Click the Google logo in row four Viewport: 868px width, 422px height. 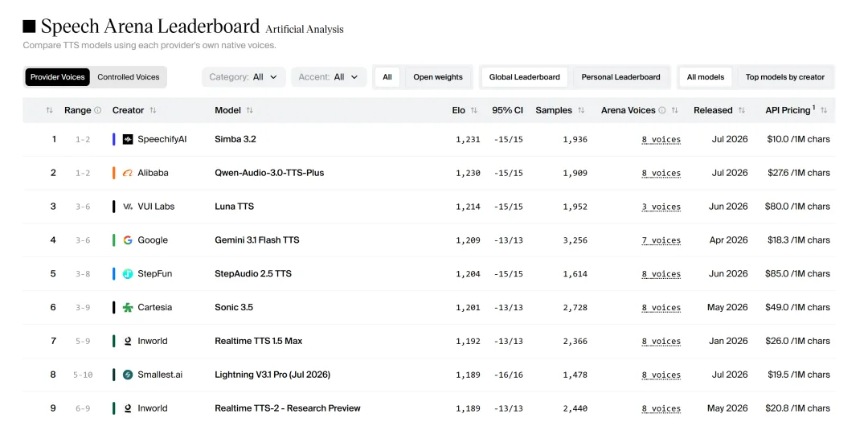pyautogui.click(x=128, y=240)
